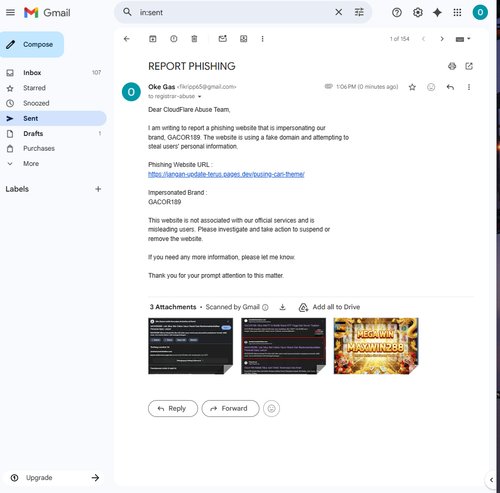The image size is (500, 493).
Task: Report this email as spam
Action: 174,39
